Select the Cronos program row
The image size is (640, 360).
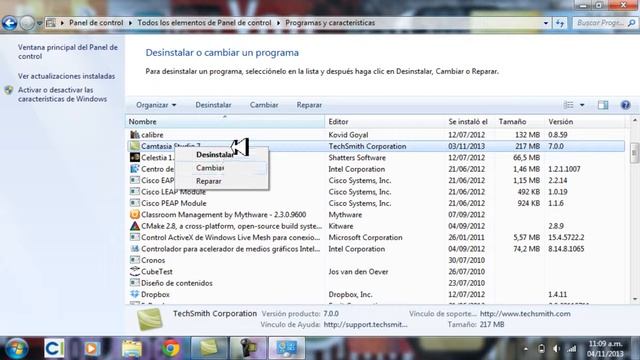[x=375, y=260]
